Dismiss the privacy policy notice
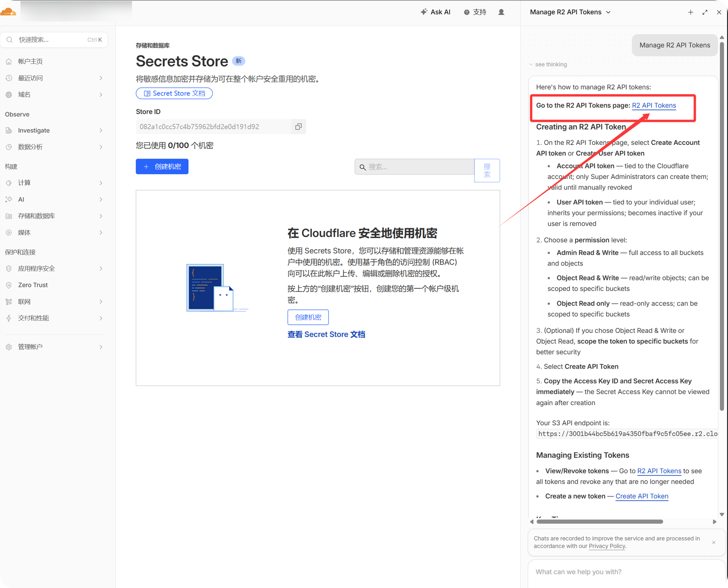728x588 pixels. point(714,542)
